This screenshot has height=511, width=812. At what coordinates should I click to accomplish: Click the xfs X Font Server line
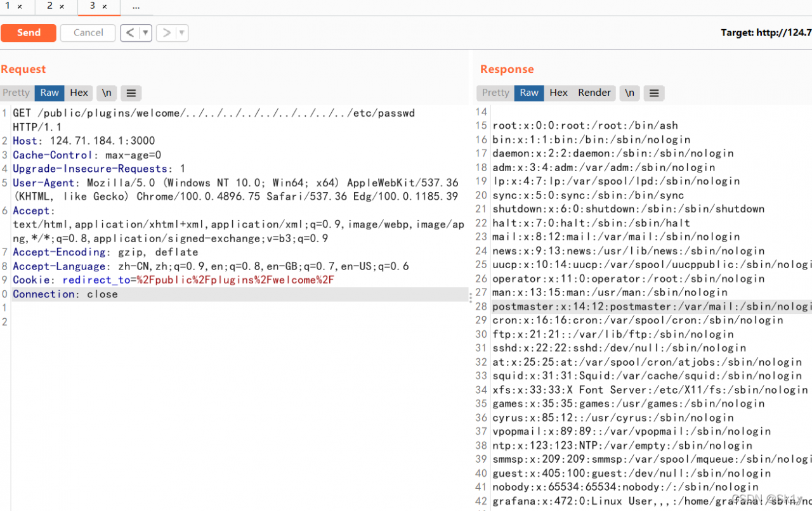(x=650, y=390)
